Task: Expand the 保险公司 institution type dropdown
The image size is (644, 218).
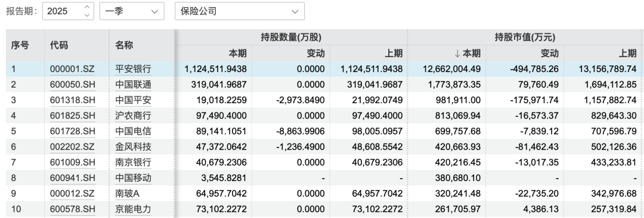Action: pos(240,11)
